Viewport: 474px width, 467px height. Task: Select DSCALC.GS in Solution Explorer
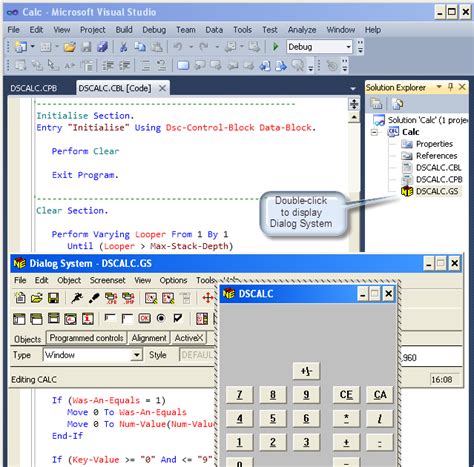(x=437, y=191)
